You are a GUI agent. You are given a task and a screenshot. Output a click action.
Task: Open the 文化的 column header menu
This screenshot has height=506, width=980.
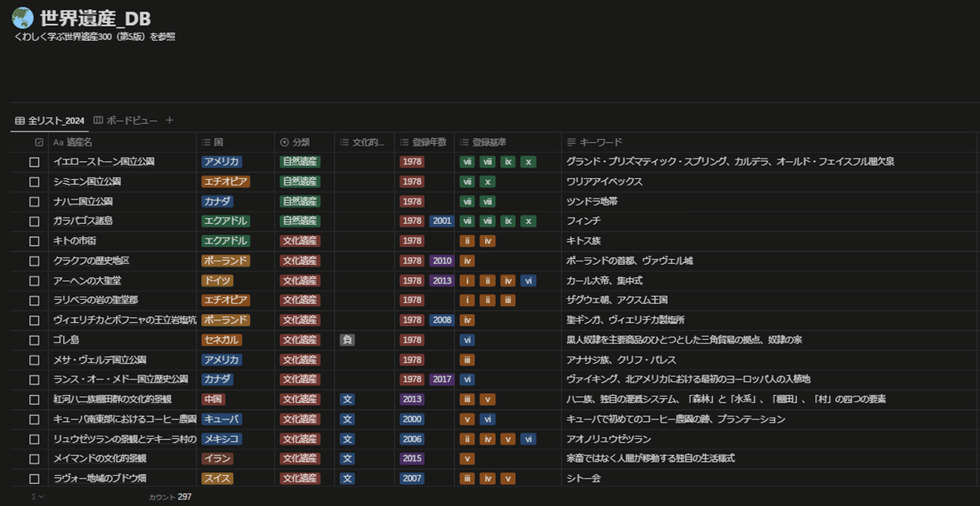click(x=364, y=142)
